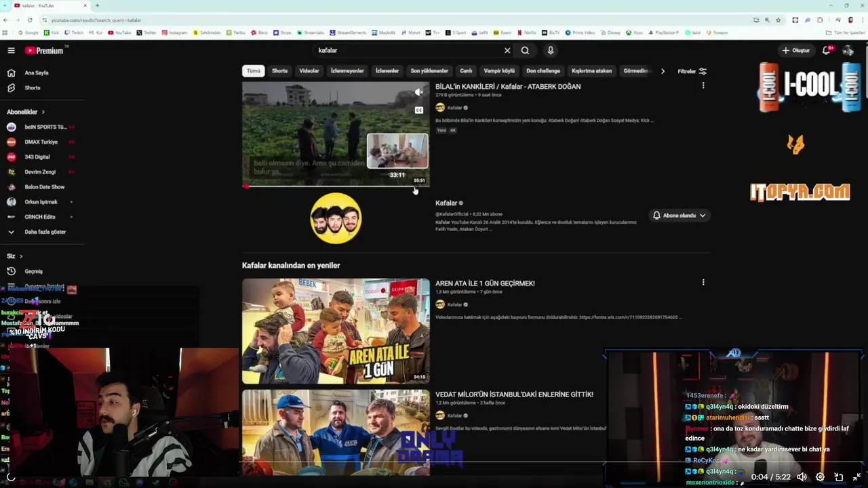The width and height of the screenshot is (868, 488).
Task: Clear the search box with X
Action: click(507, 50)
